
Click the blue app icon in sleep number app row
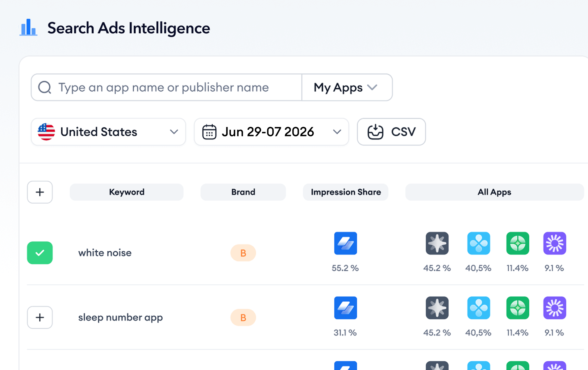tap(345, 308)
